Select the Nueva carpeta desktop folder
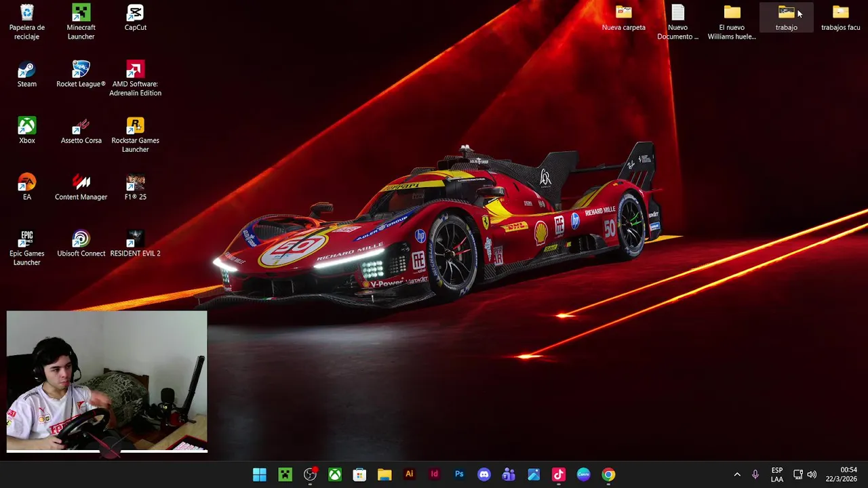 click(x=623, y=18)
